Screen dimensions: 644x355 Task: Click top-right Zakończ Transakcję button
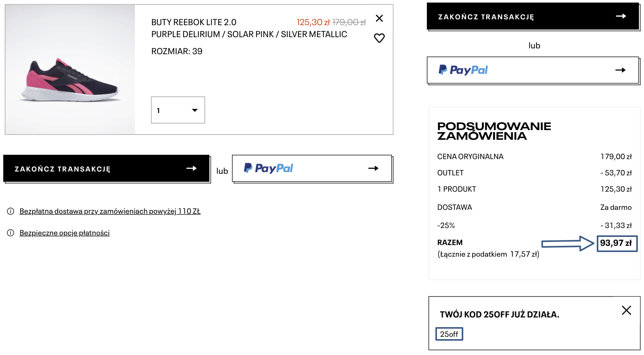(x=533, y=16)
